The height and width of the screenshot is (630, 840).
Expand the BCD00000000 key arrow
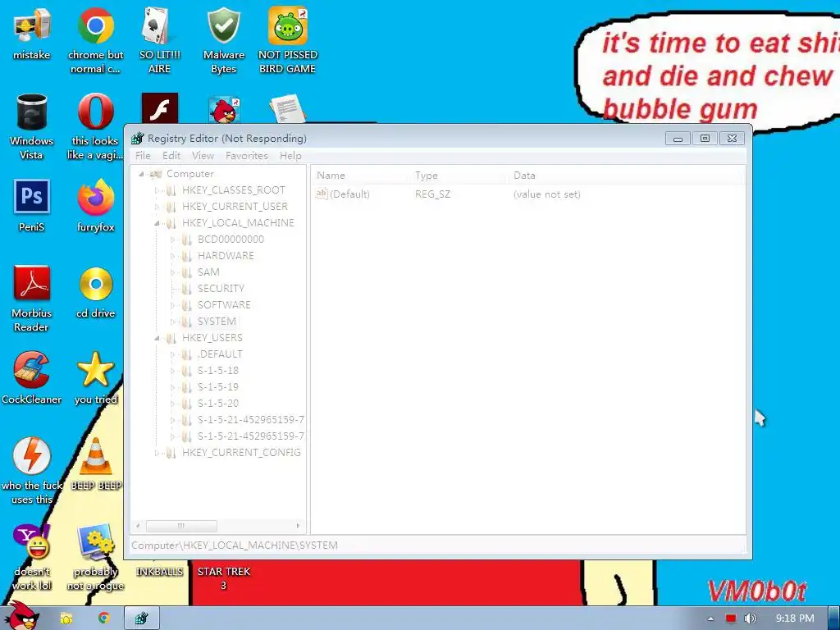click(172, 240)
